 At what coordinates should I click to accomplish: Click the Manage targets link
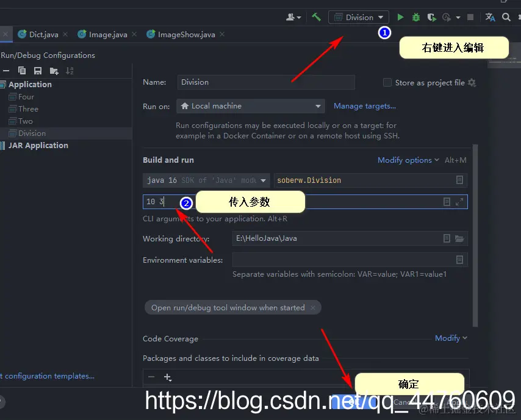point(364,105)
